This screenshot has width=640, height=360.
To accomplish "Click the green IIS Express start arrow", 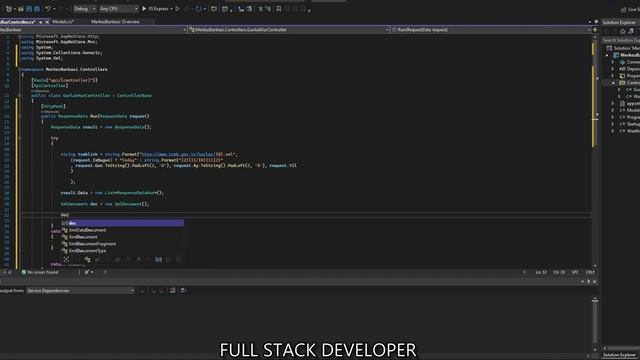I will (144, 9).
